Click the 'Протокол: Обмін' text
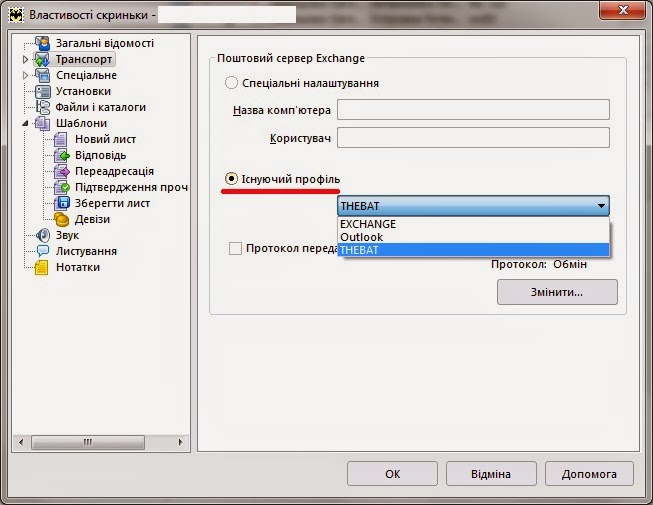This screenshot has width=653, height=505. [539, 264]
